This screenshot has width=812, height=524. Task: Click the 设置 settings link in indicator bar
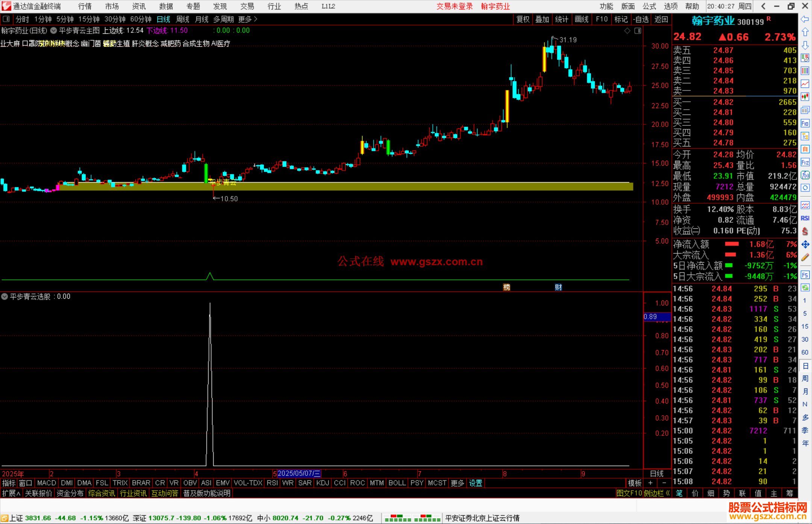coord(476,483)
